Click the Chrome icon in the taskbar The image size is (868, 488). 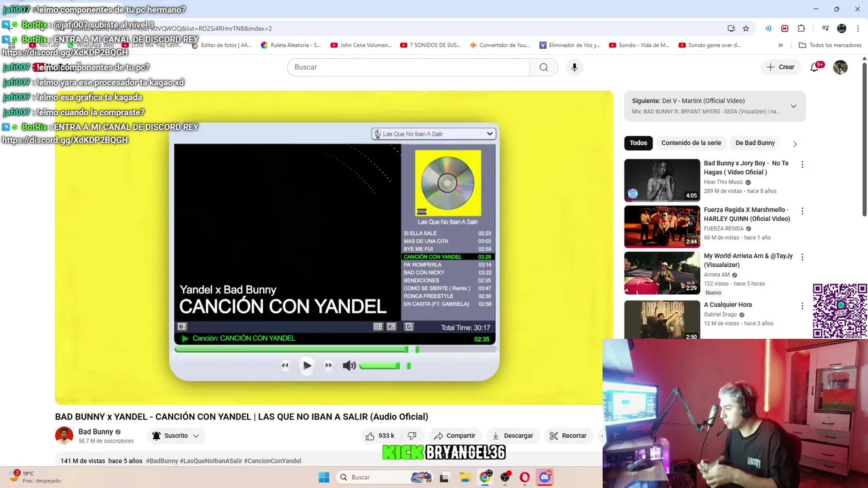[x=486, y=477]
